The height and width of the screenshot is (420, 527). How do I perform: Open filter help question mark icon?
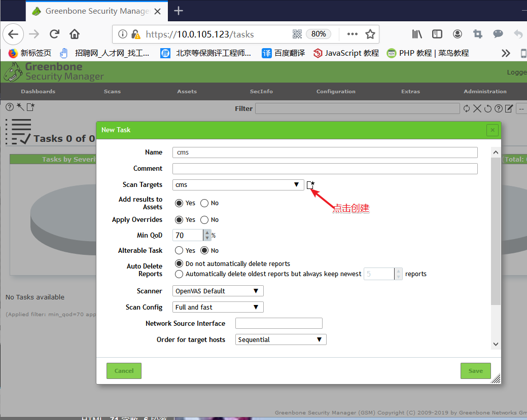click(499, 108)
